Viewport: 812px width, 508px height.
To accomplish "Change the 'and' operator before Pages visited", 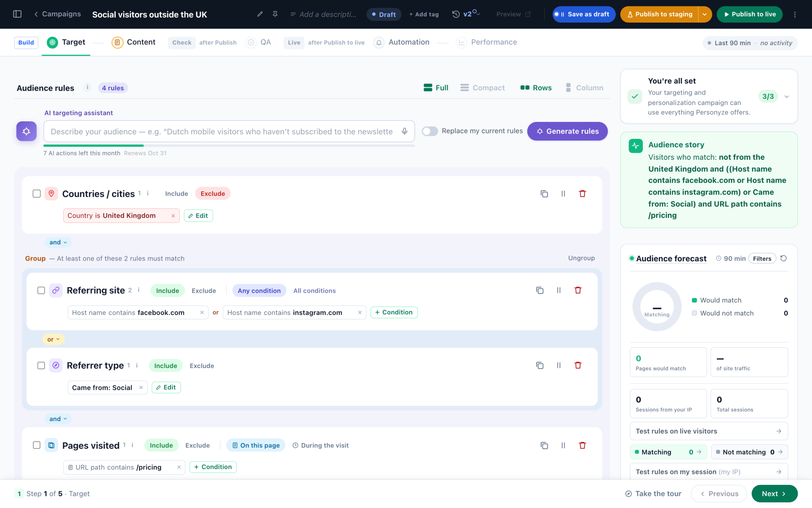I will 58,419.
